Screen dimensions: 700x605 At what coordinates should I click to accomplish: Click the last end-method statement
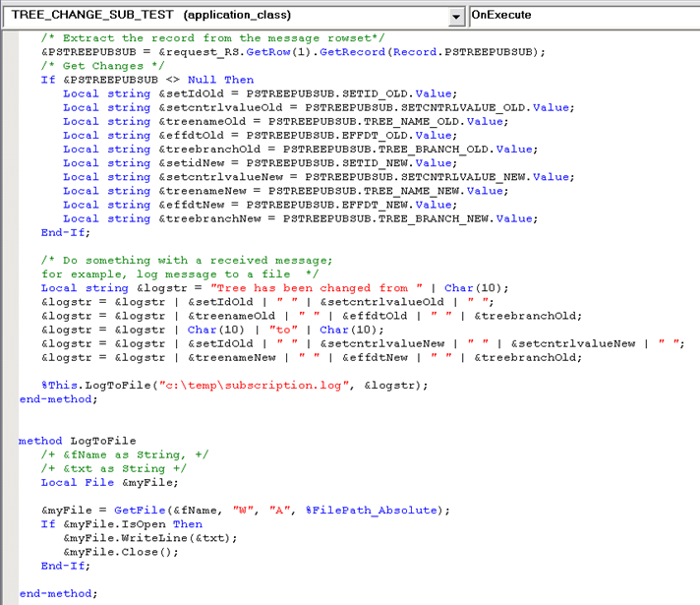58,593
